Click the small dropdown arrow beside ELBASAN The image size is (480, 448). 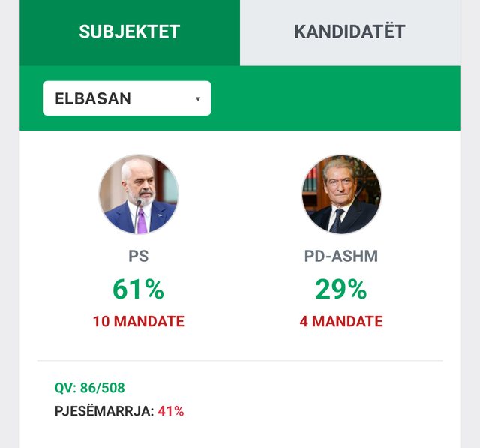(x=198, y=99)
